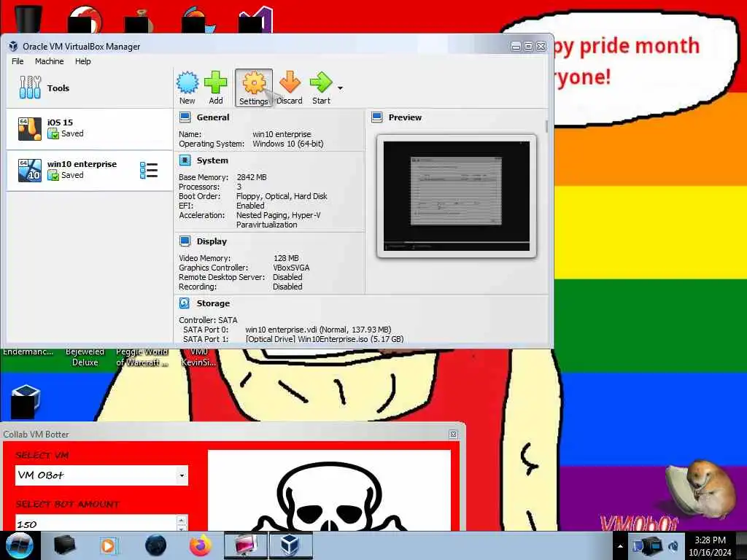This screenshot has height=560, width=747.
Task: Click the win10 enterprise Saved state icon
Action: [53, 175]
